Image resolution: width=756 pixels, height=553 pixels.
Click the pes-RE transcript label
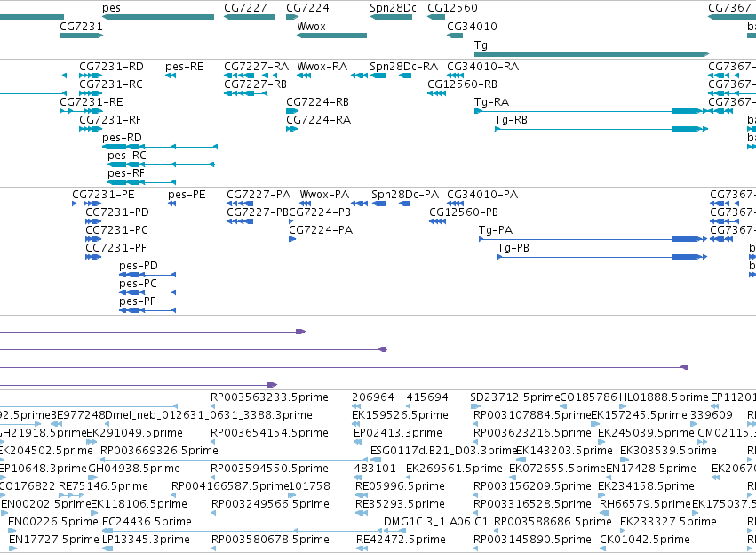tap(185, 66)
